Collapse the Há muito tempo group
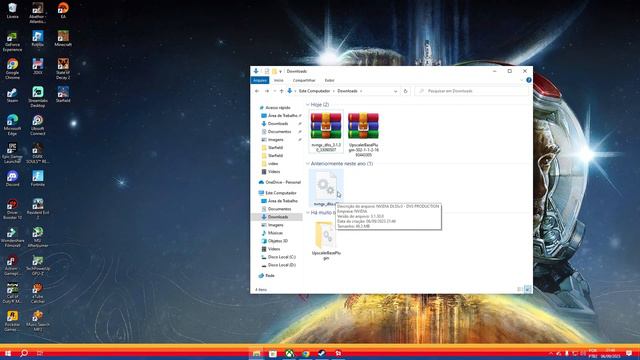 (308, 213)
